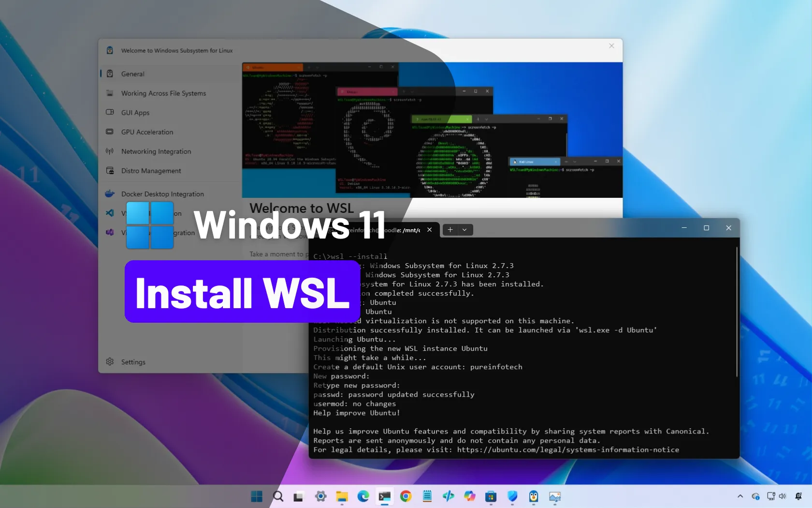Open Docker Desktop Integration page
The height and width of the screenshot is (508, 812).
(170, 194)
